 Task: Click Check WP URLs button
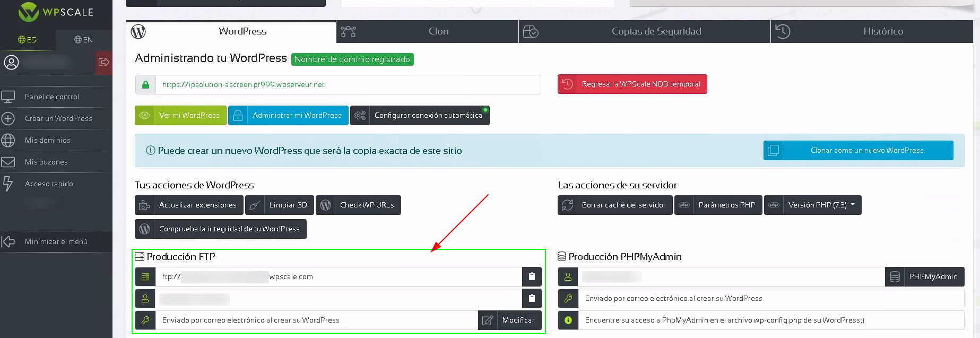(358, 205)
